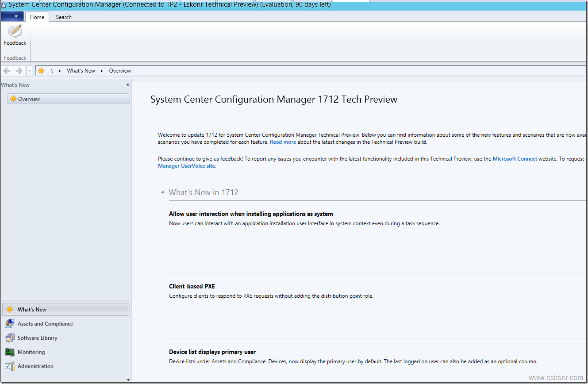This screenshot has height=384, width=588.
Task: Select the What's New star icon in sidebar
Action: click(9, 309)
